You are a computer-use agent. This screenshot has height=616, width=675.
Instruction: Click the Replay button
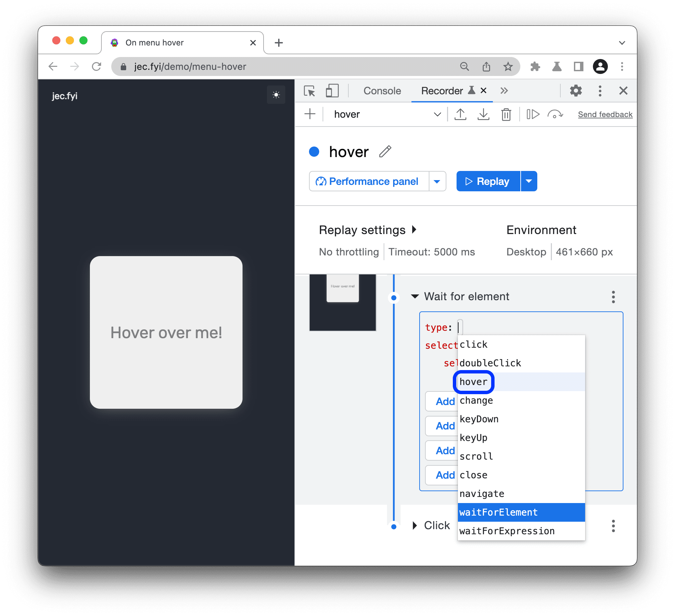(x=488, y=181)
